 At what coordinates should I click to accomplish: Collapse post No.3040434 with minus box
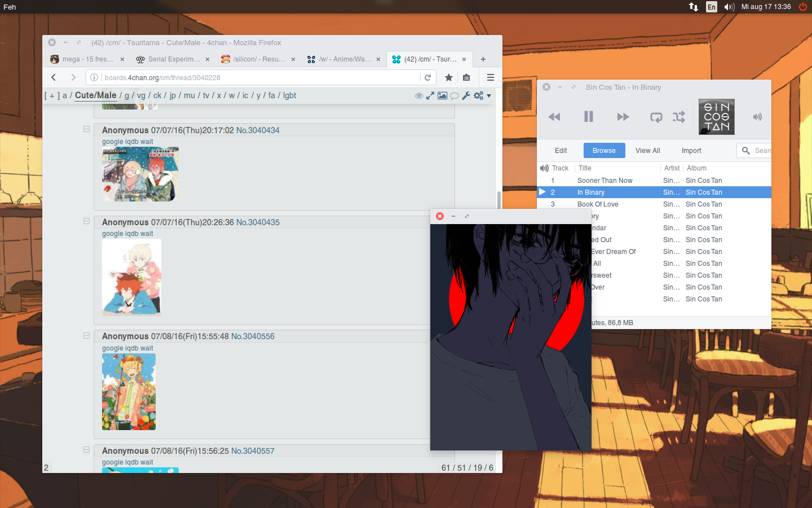coord(86,129)
